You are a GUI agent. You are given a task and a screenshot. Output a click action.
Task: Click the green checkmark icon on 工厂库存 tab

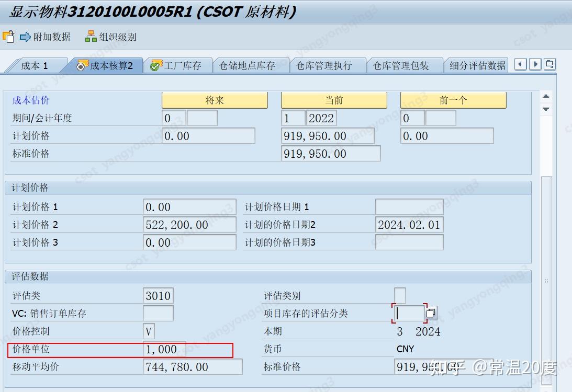pyautogui.click(x=154, y=65)
